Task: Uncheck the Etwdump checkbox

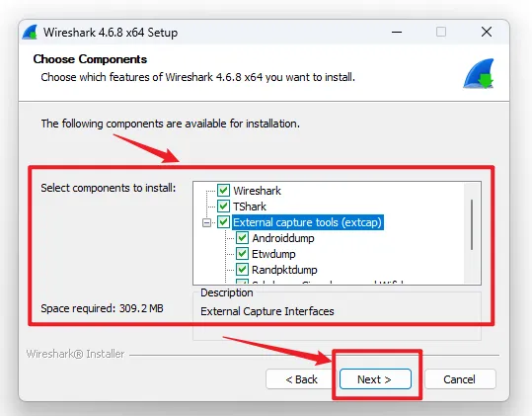Action: pos(242,253)
